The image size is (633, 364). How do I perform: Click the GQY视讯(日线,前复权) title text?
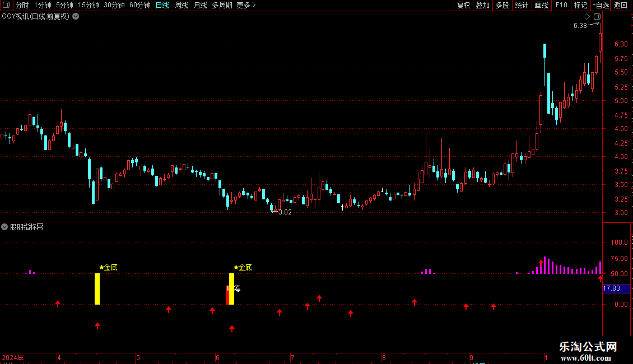tap(35, 17)
